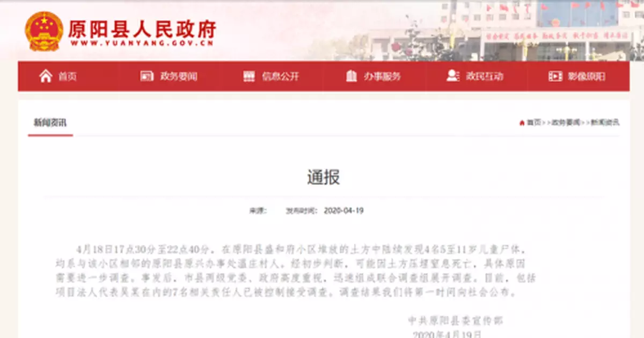The height and width of the screenshot is (338, 644).
Task: Click the national emblem logo
Action: tap(43, 30)
